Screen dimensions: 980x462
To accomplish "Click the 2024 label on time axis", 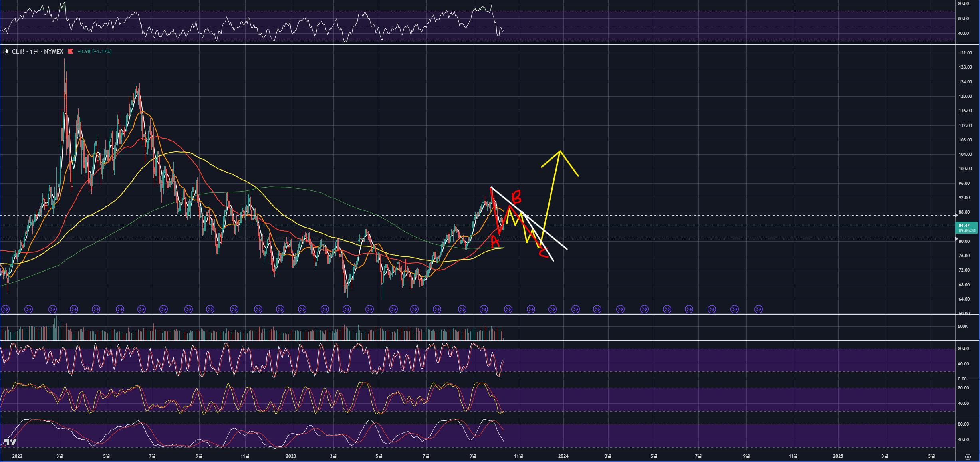I will 563,456.
